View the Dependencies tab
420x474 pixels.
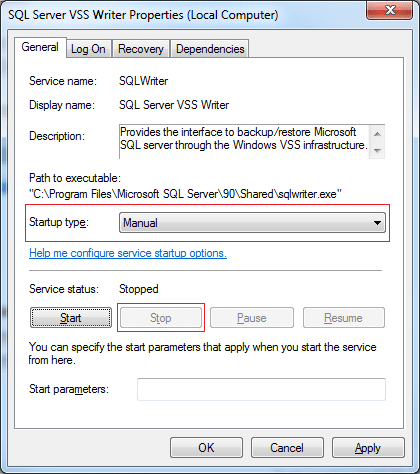[x=210, y=49]
